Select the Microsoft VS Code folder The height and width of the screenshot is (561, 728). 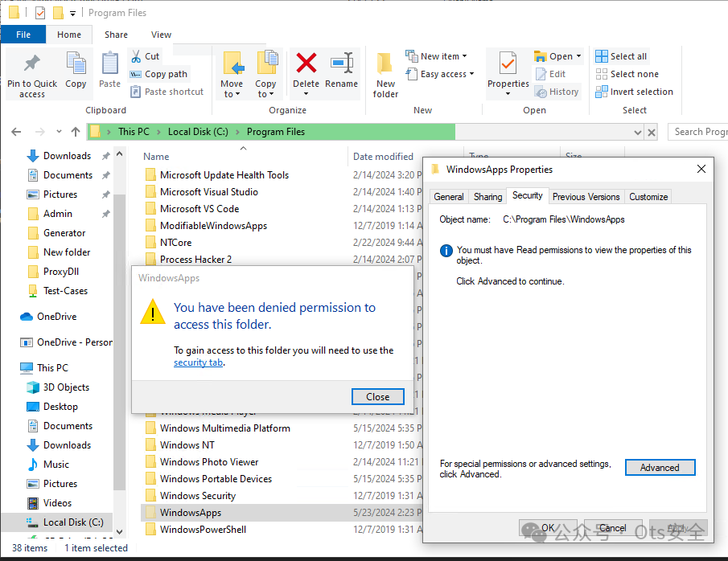pos(199,209)
